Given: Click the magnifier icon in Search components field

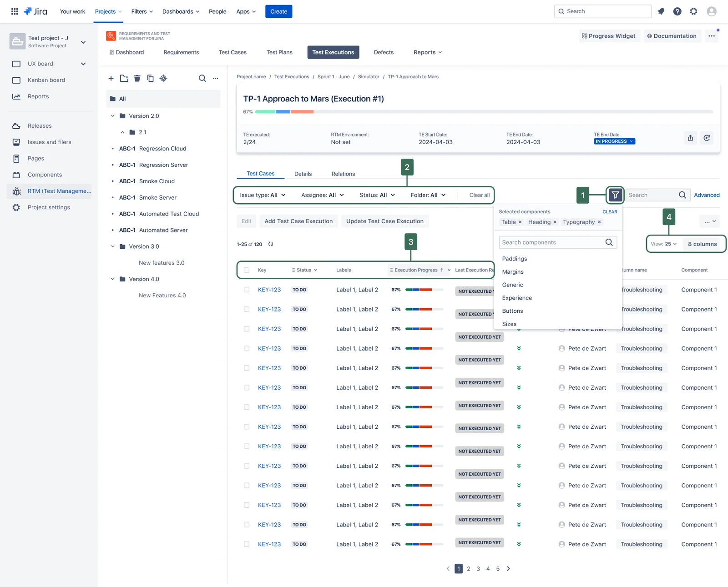Looking at the screenshot, I should pos(609,242).
